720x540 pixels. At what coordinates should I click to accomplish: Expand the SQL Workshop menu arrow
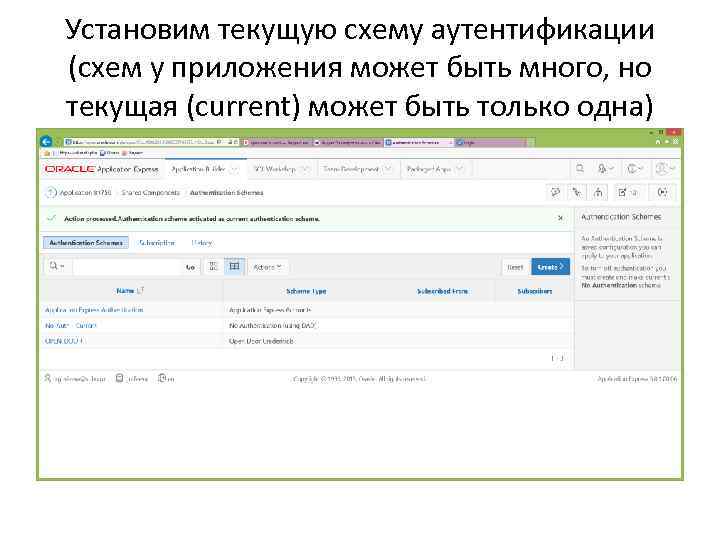pyautogui.click(x=304, y=169)
